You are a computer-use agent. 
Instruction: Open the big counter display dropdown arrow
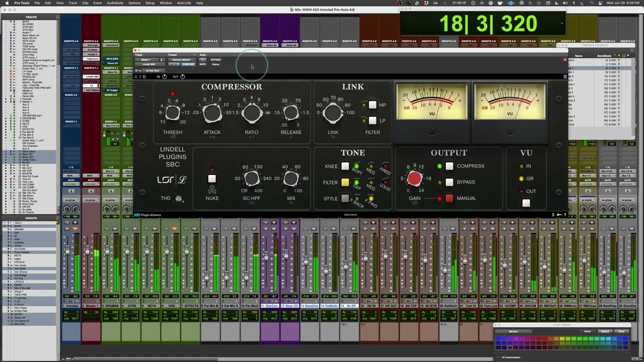[562, 23]
